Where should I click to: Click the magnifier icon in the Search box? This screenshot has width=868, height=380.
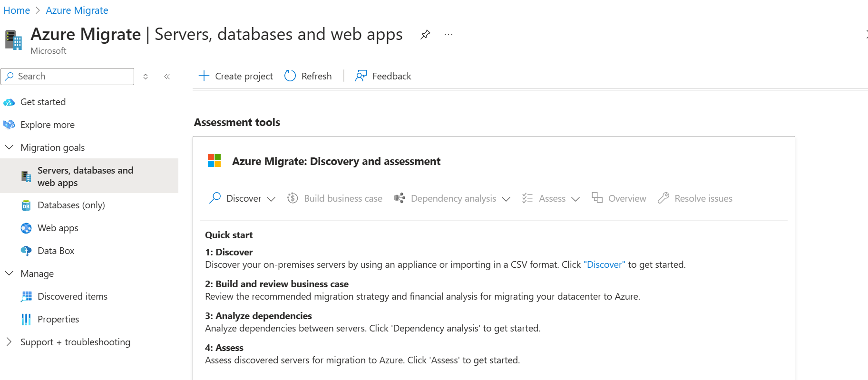click(x=10, y=76)
